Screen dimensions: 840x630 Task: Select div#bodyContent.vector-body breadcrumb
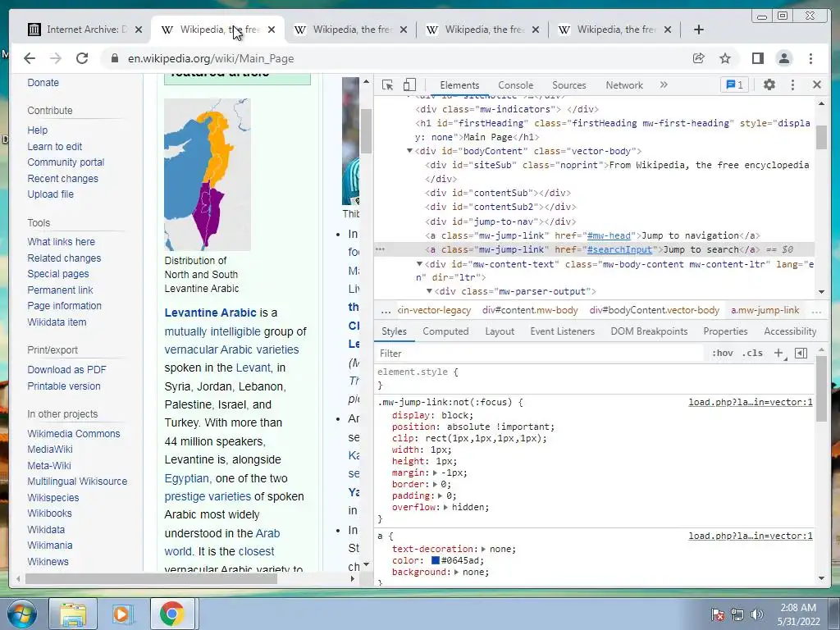[654, 310]
